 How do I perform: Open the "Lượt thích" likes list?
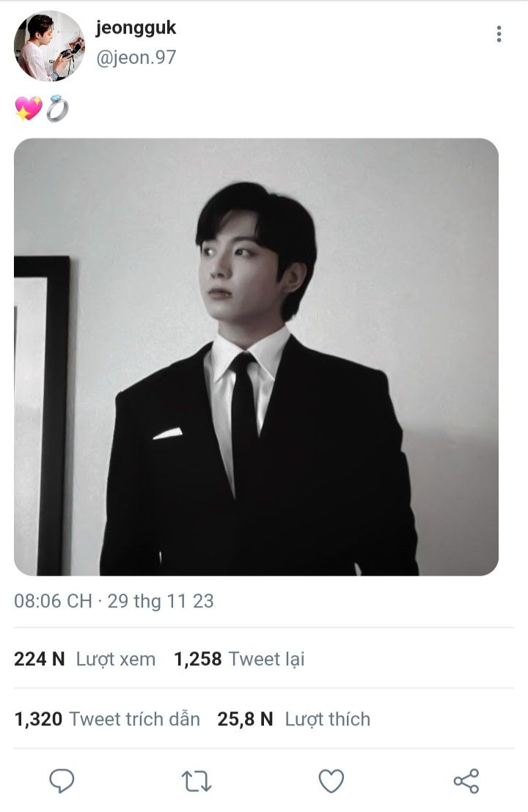click(327, 719)
